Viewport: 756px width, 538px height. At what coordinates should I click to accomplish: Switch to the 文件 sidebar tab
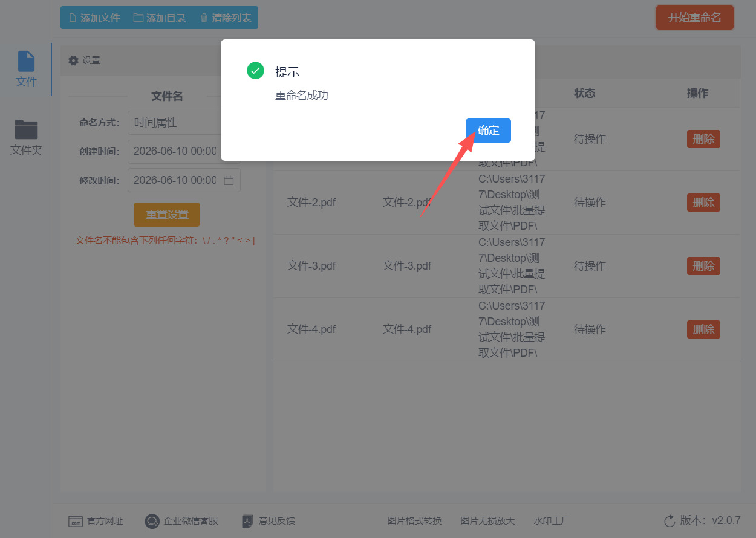click(26, 69)
